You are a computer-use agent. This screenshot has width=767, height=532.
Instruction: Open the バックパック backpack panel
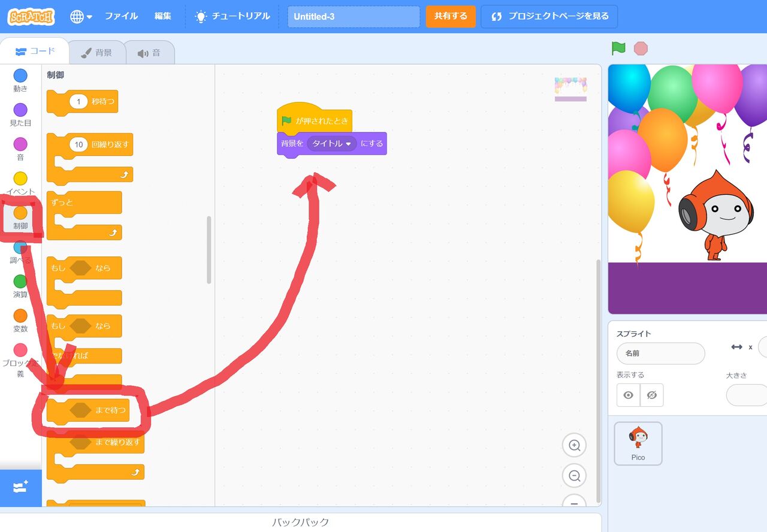click(x=301, y=522)
